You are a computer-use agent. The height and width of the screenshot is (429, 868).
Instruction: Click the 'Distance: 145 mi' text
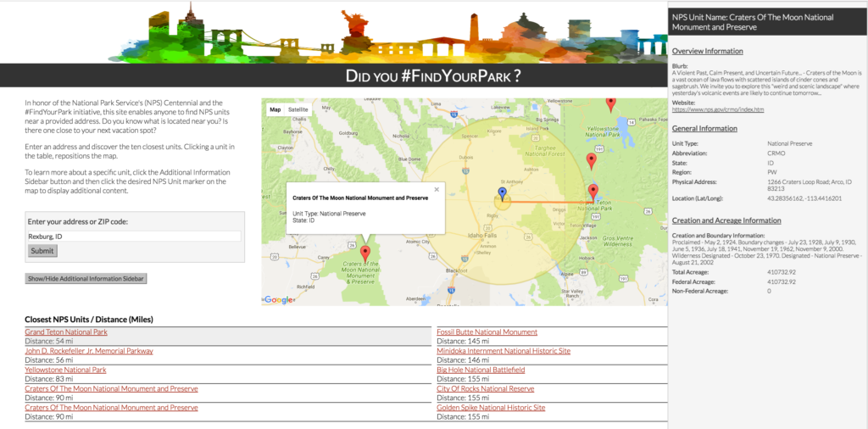463,342
